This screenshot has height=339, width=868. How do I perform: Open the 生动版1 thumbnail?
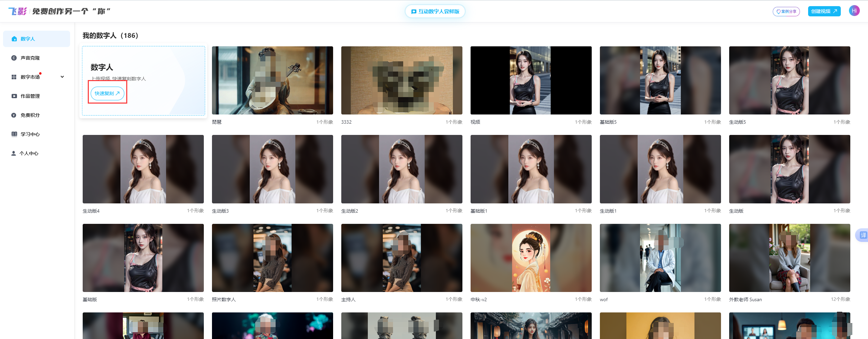660,169
